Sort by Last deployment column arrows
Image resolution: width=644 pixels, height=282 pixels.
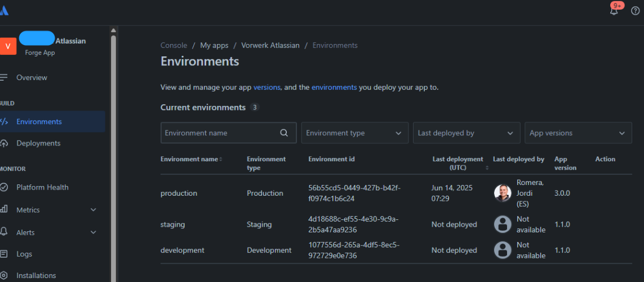pyautogui.click(x=487, y=168)
